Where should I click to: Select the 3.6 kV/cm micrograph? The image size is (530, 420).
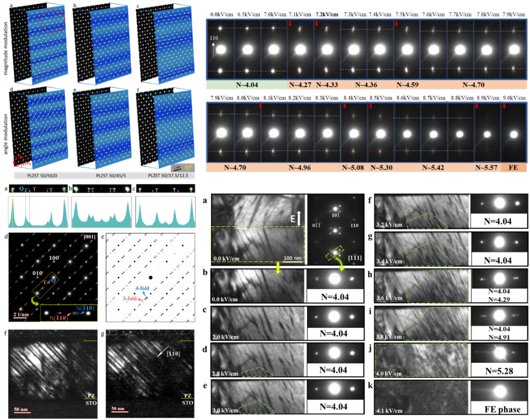(x=421, y=286)
